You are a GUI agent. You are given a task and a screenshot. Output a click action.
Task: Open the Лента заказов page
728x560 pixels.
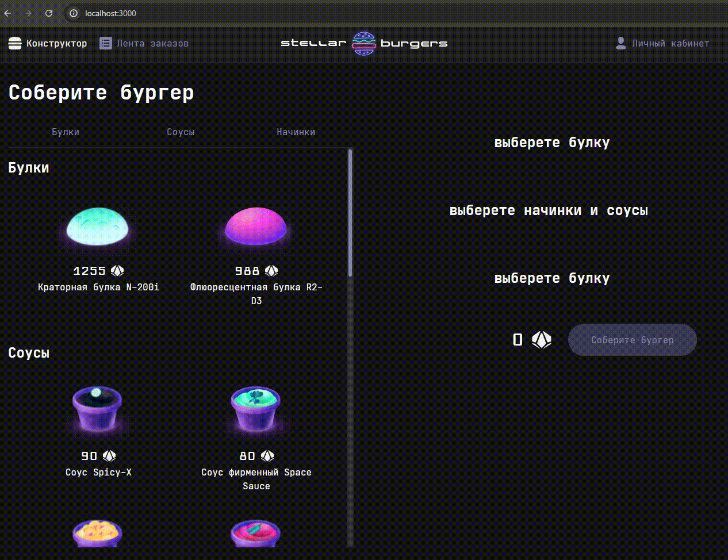tap(144, 43)
